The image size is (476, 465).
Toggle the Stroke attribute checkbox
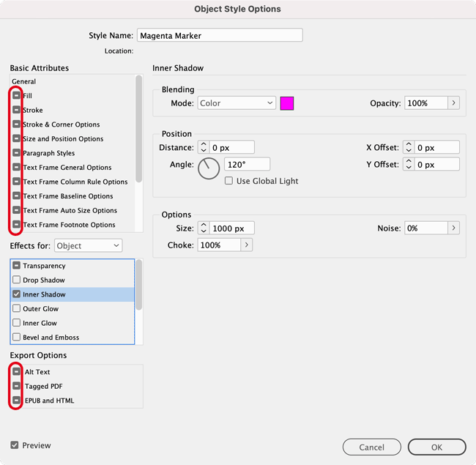coord(16,110)
